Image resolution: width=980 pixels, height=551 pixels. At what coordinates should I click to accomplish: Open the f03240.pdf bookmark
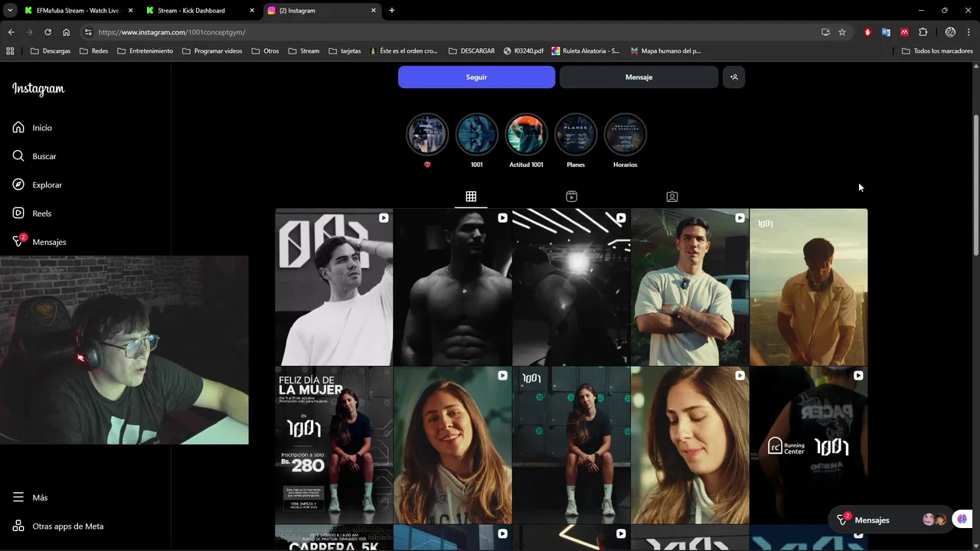[x=524, y=51]
